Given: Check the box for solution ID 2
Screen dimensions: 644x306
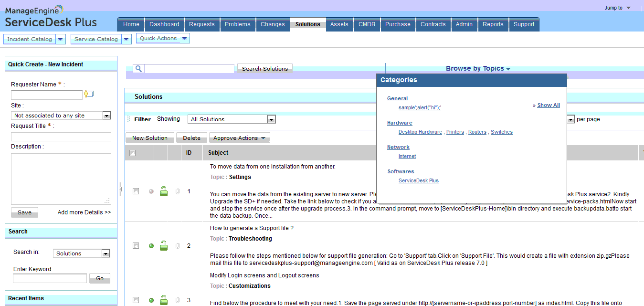Looking at the screenshot, I should tap(136, 246).
